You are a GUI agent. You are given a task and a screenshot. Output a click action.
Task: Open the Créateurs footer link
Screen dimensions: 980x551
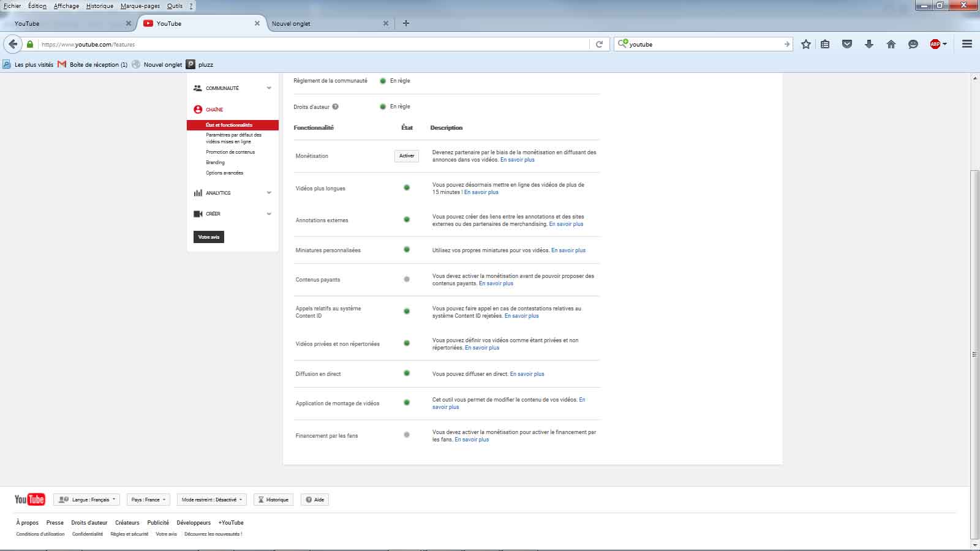[127, 523]
